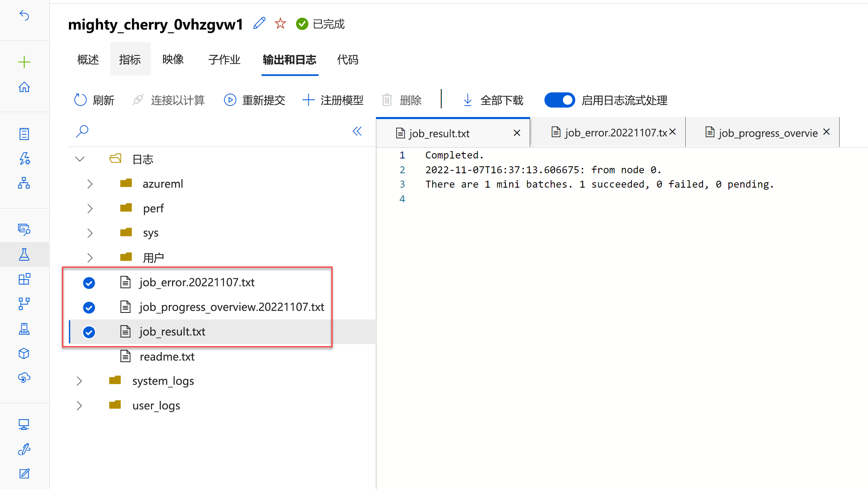Click the back arrow icon in sidebar
The width and height of the screenshot is (868, 489).
24,16
